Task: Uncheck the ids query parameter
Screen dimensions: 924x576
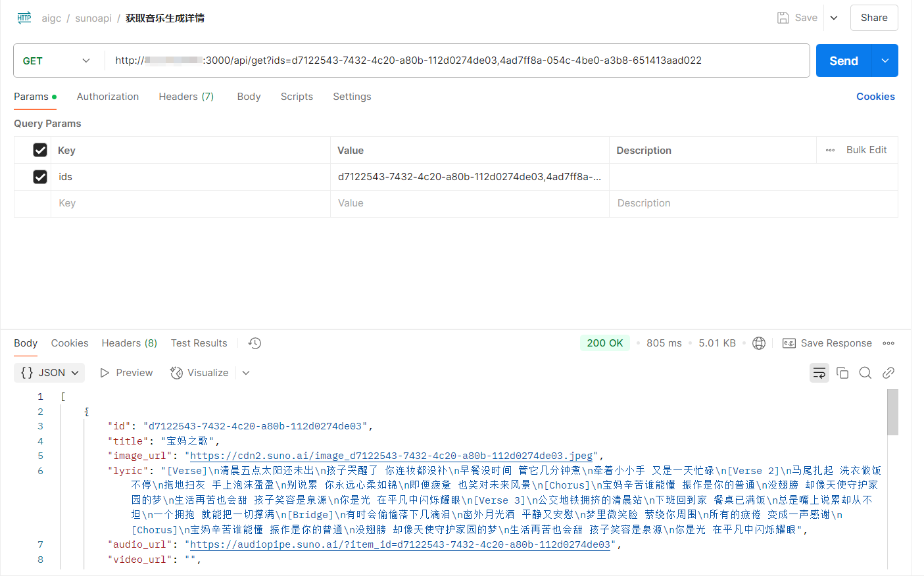Action: (x=40, y=177)
